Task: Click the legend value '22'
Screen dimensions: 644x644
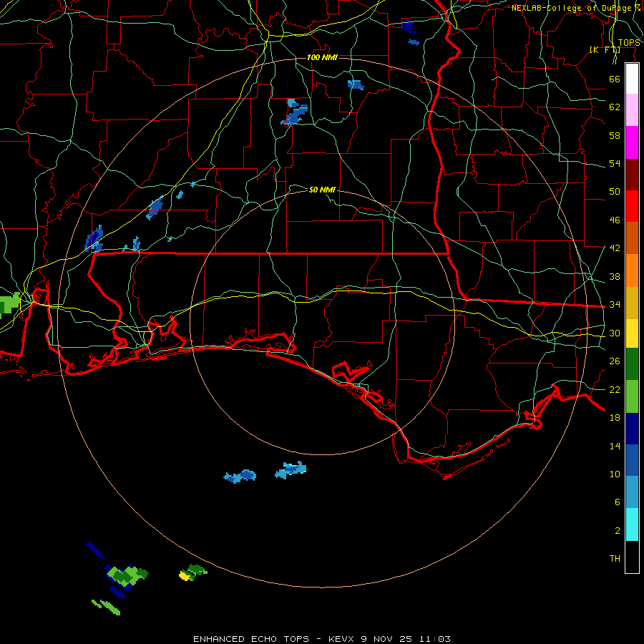Action: point(615,390)
